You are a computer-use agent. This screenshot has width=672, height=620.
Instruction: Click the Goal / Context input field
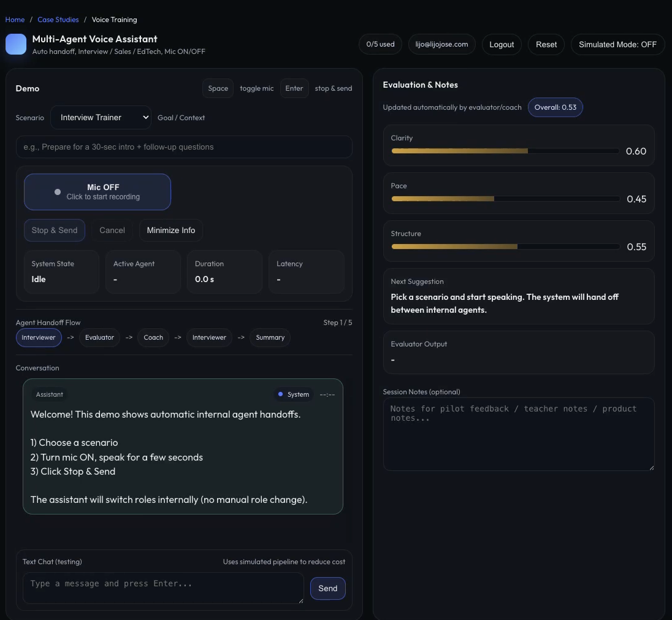(184, 147)
